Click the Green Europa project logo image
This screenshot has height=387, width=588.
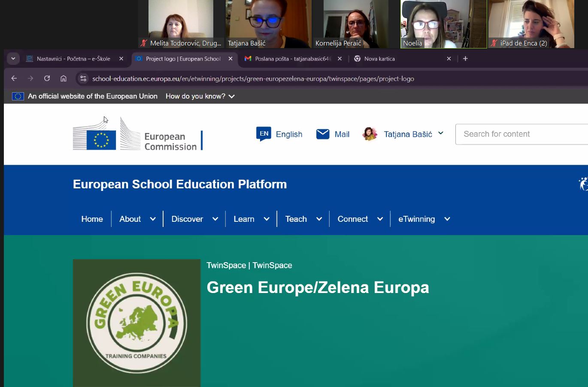(x=136, y=323)
